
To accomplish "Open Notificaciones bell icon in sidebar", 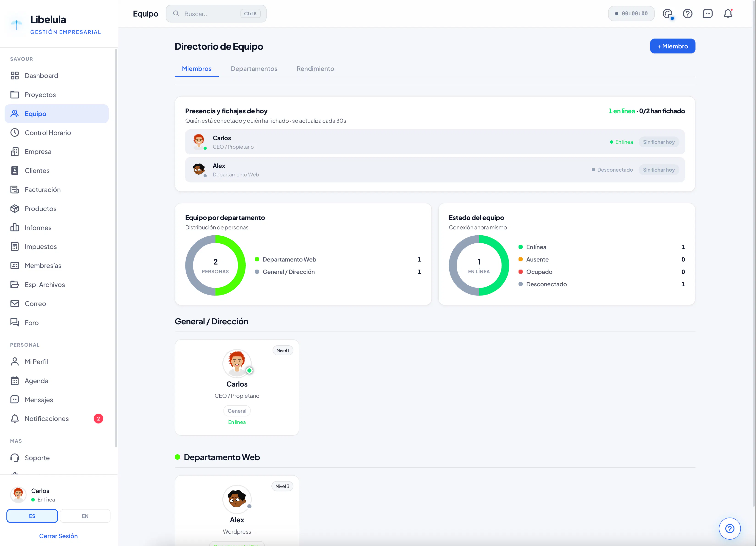I will tap(15, 419).
